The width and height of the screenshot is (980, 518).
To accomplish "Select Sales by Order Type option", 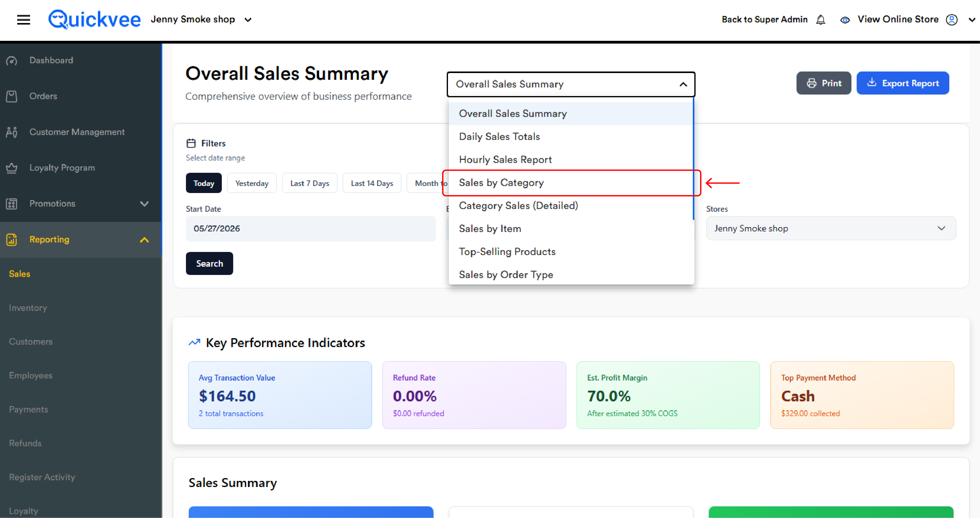I will [x=571, y=274].
